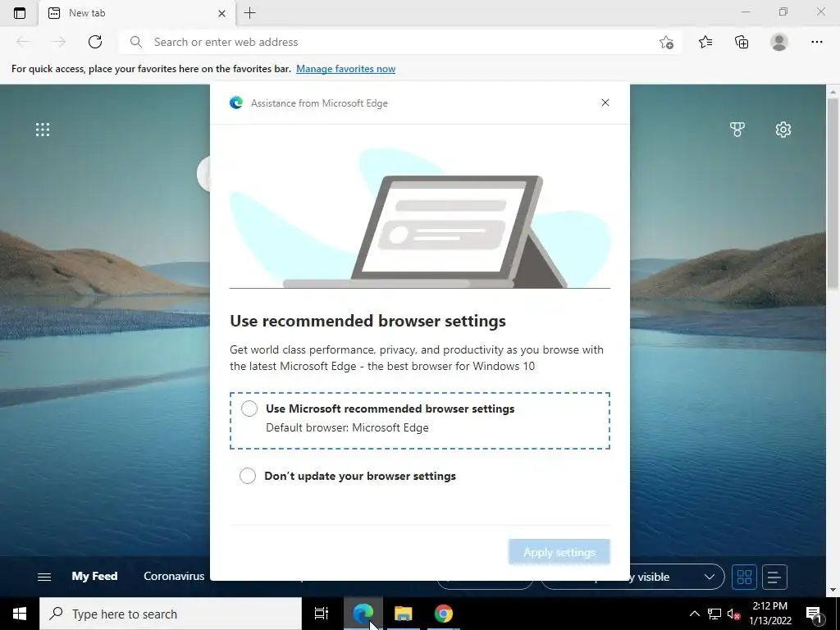Viewport: 840px width, 630px height.
Task: Click the Forward navigation arrow
Action: (x=59, y=42)
